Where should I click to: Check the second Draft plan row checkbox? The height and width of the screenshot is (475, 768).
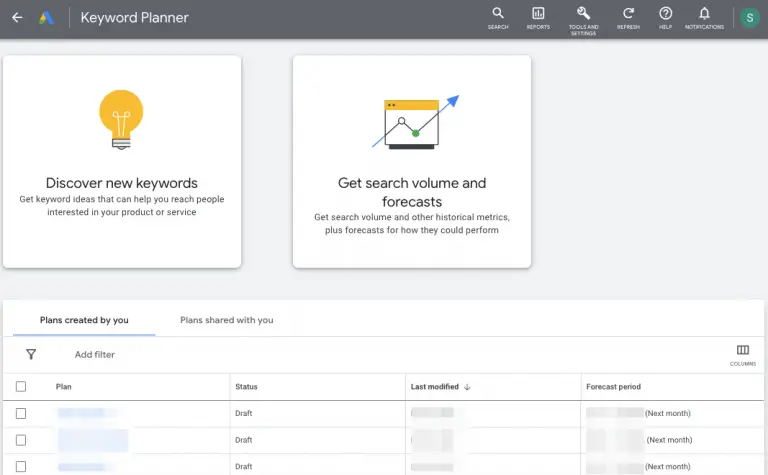[21, 440]
